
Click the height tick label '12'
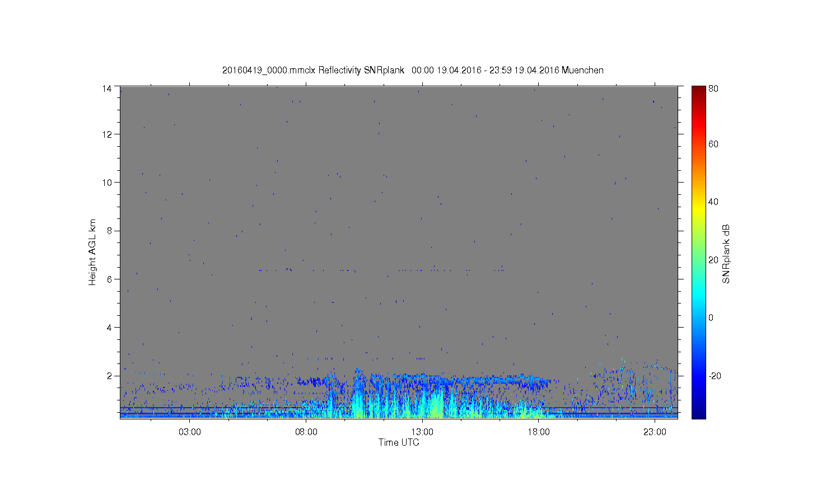tap(106, 134)
